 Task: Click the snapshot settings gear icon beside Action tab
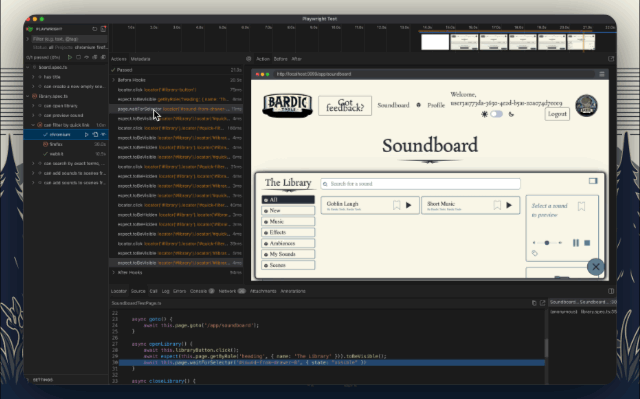click(x=248, y=59)
